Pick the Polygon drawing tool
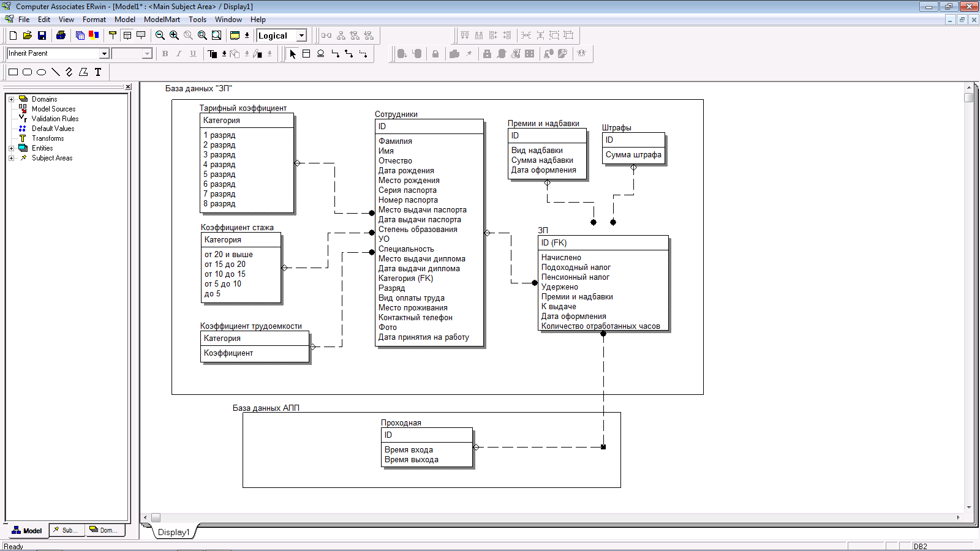 (83, 72)
